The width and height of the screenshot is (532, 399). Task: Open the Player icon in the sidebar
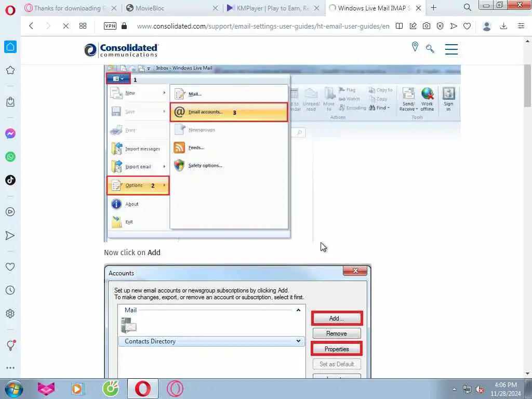click(10, 212)
